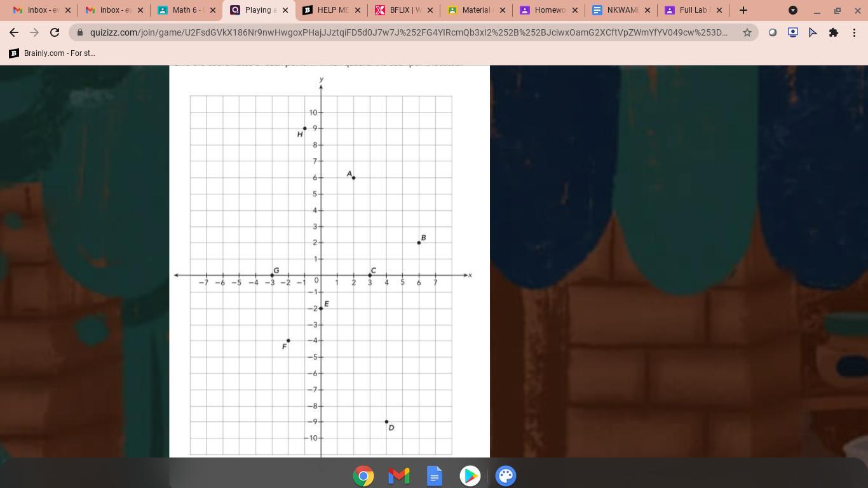Screen dimensions: 868x488
Task: Close the BFLIX tab
Action: [x=430, y=10]
